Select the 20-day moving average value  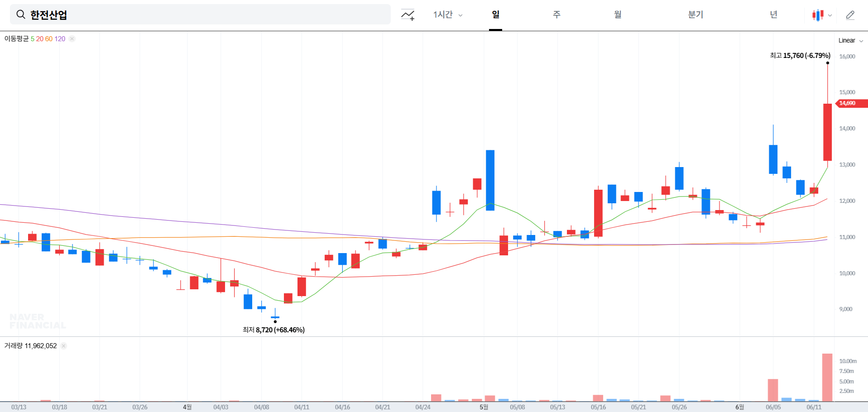click(40, 39)
